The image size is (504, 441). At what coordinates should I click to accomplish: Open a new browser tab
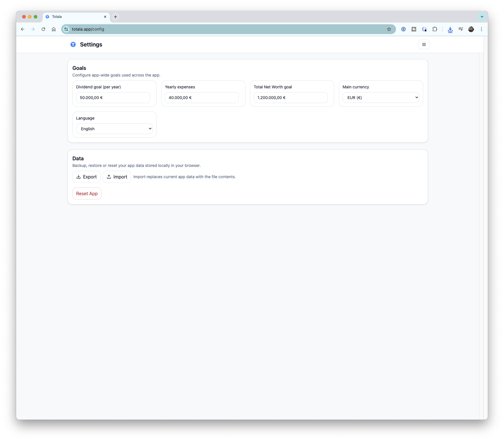pyautogui.click(x=116, y=17)
